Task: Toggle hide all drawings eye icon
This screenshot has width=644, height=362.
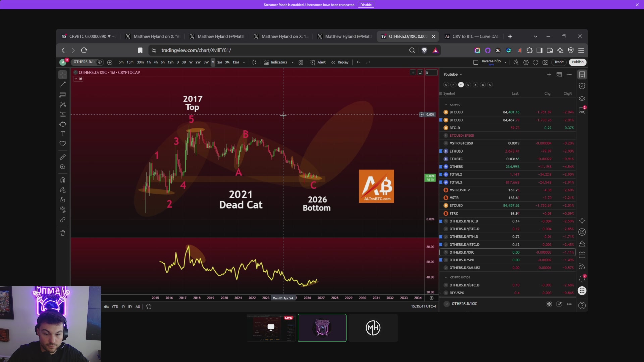Action: 63,209
